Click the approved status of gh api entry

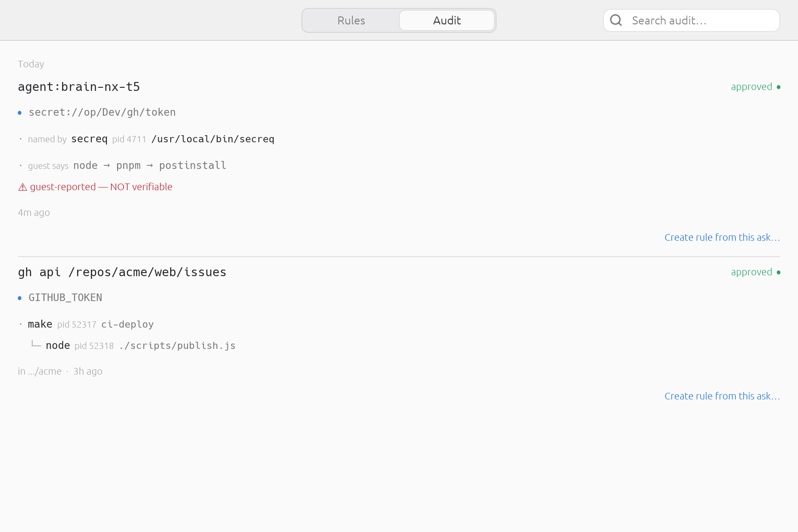tap(755, 272)
